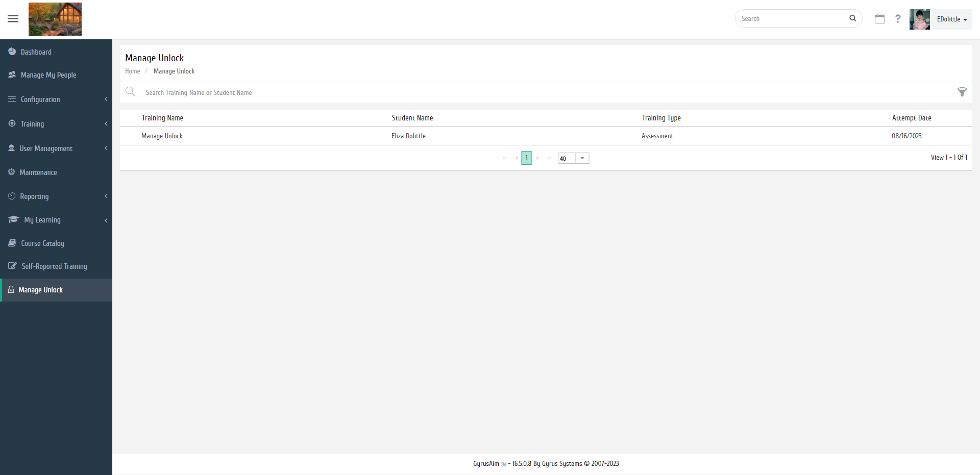Click the Dashboard icon in sidebar
The width and height of the screenshot is (980, 475).
(x=12, y=52)
